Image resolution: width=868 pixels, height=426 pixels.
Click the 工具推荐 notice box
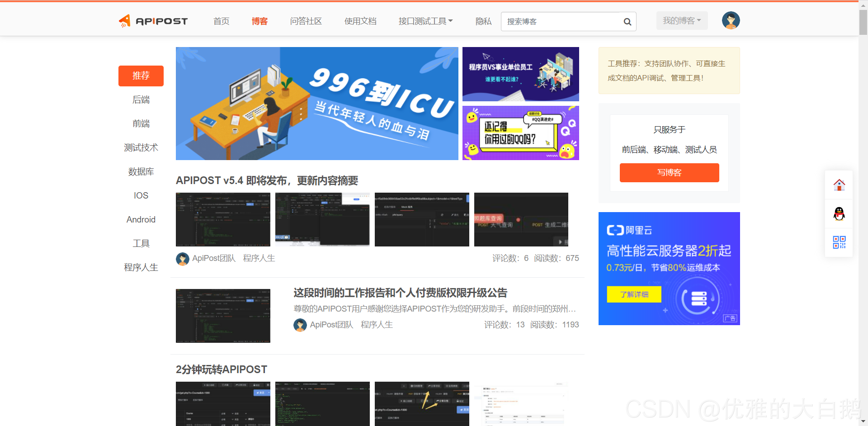pyautogui.click(x=669, y=71)
